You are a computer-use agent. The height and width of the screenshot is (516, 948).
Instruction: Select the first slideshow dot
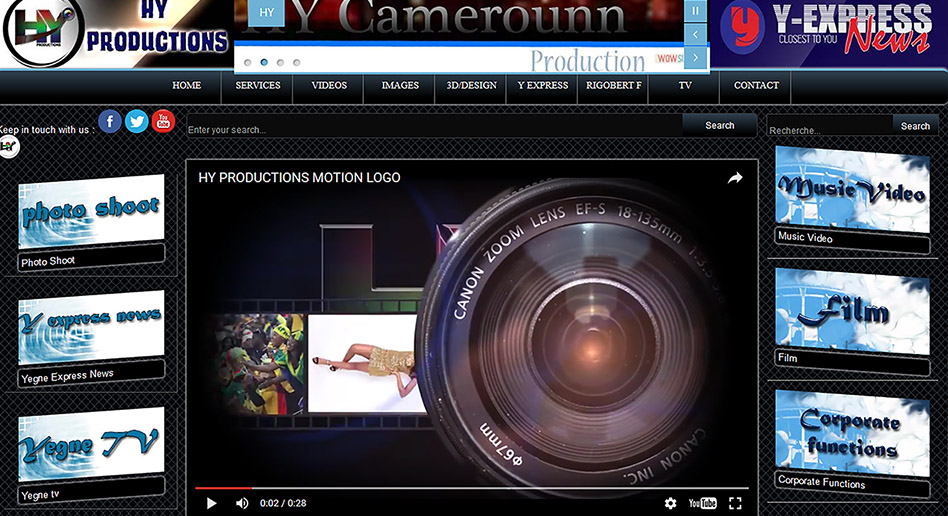(247, 62)
